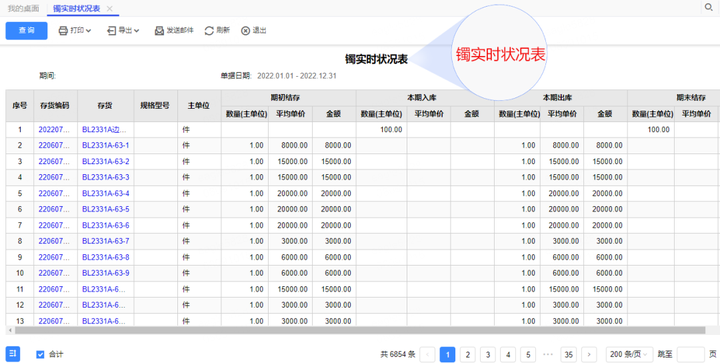Switch to 我的桌面 tab

23,8
